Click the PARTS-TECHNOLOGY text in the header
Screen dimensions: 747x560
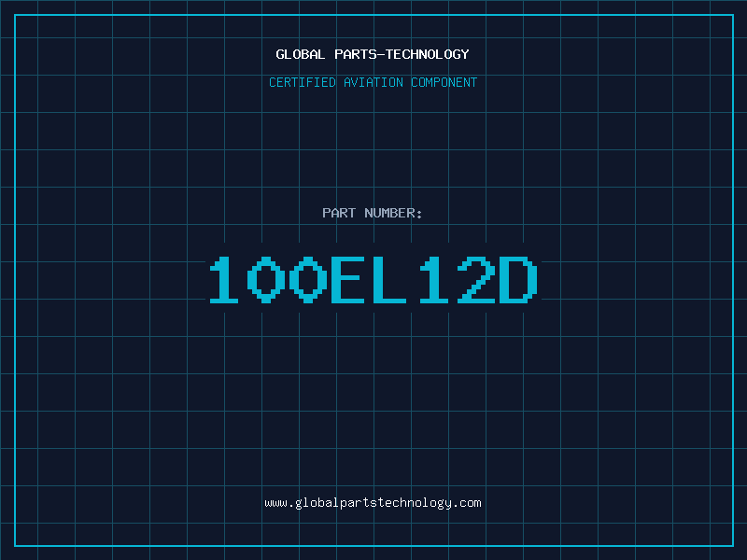(402, 54)
